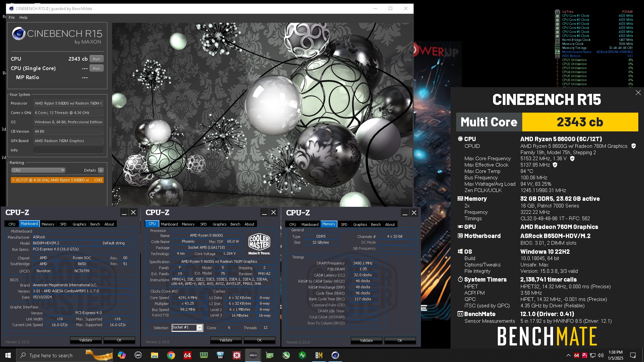Screen dimensions: 644x362
Task: Open the UEFI tool taskbar icon
Action: tap(138, 355)
